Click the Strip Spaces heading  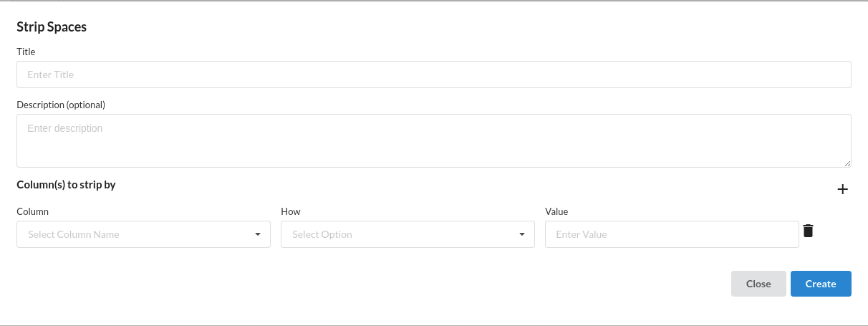pyautogui.click(x=52, y=27)
